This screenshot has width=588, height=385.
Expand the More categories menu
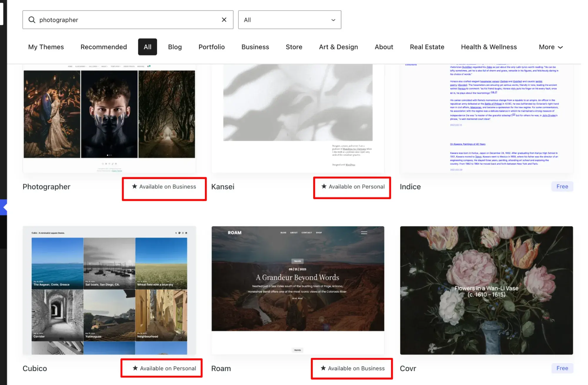click(550, 47)
